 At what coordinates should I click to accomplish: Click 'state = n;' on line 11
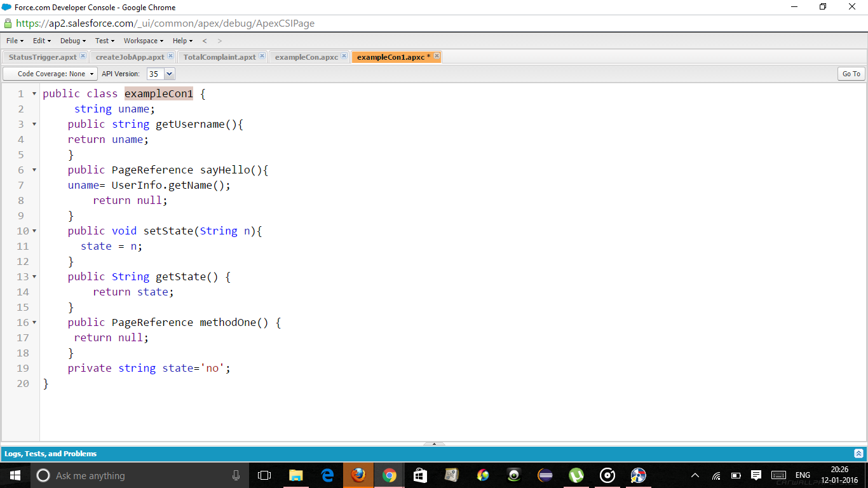[x=112, y=247]
